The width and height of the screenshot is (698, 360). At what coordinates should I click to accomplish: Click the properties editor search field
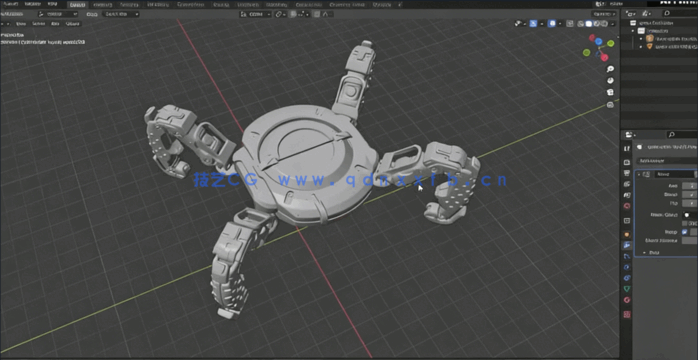[682, 134]
